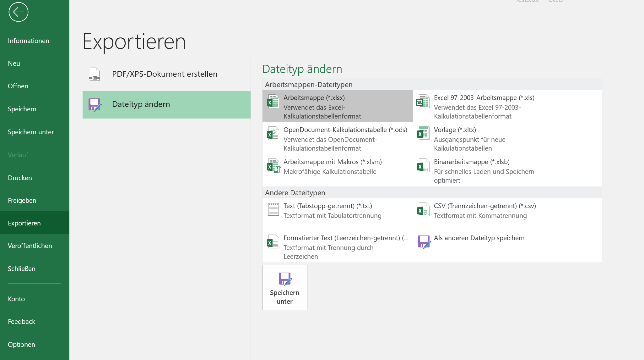Select the Dateityp ändern export option

(166, 105)
